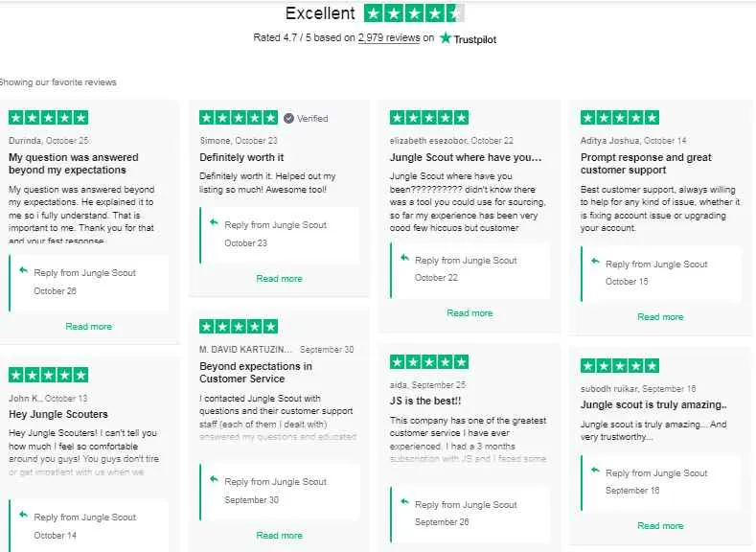Expand Durinda's review with Read more
This screenshot has height=552, width=756.
(89, 327)
